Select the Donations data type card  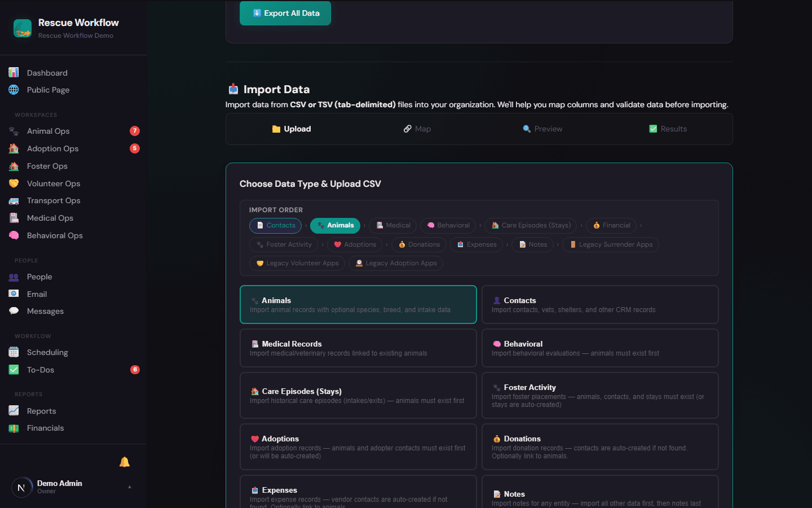(x=600, y=446)
